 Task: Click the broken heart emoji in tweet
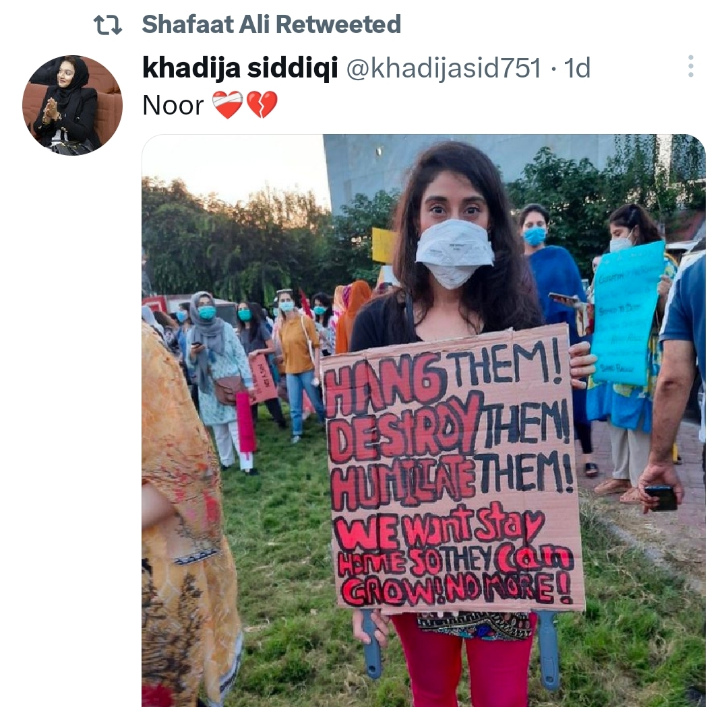(262, 105)
